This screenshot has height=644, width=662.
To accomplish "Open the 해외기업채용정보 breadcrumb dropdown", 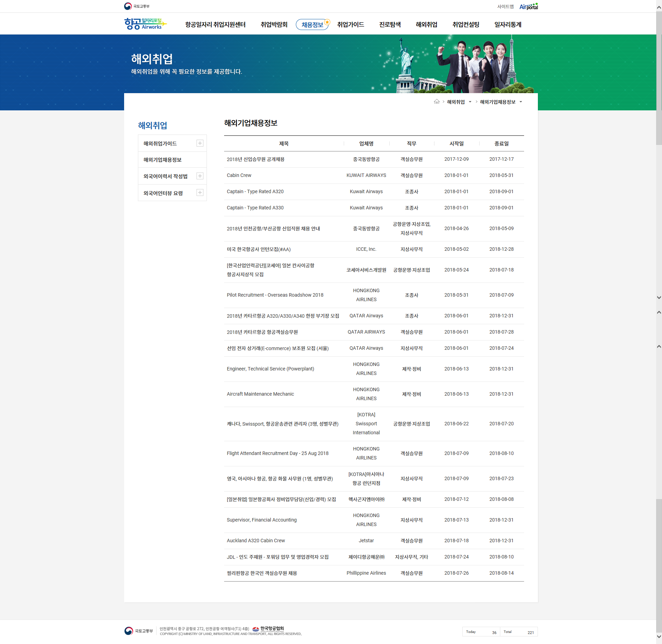I will [x=521, y=102].
